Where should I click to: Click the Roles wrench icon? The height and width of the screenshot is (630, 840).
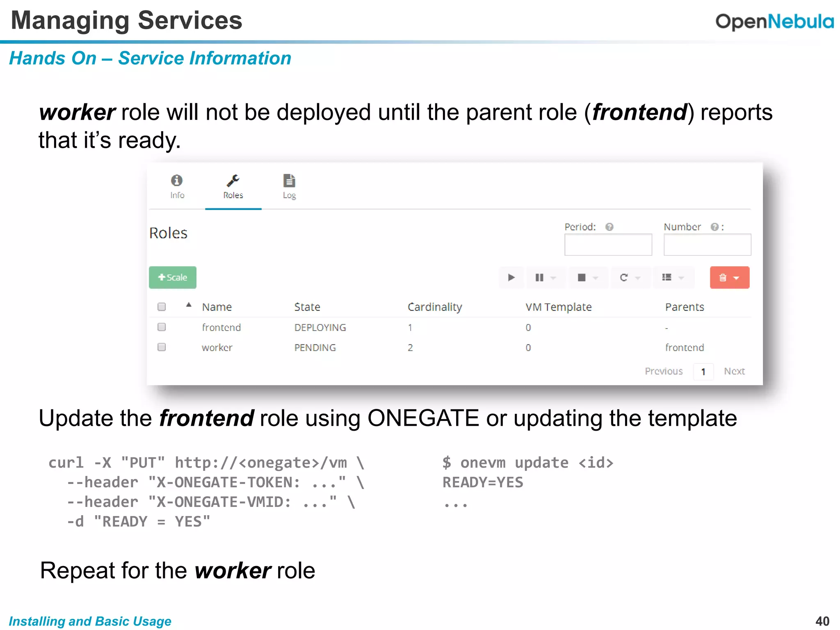[233, 180]
